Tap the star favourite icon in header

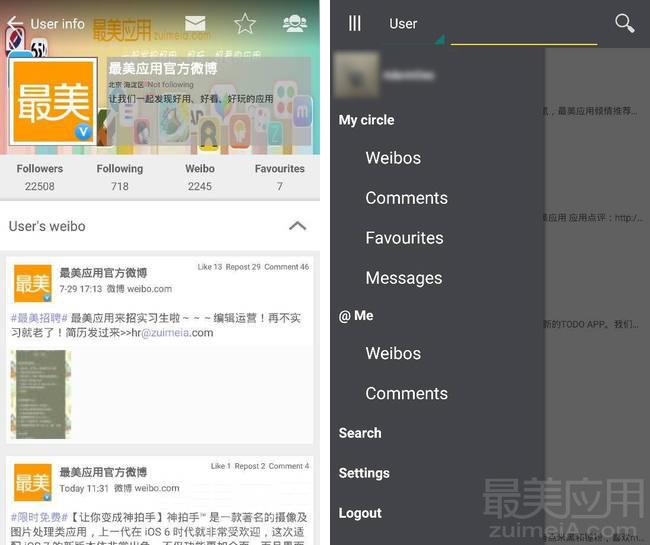pyautogui.click(x=245, y=23)
